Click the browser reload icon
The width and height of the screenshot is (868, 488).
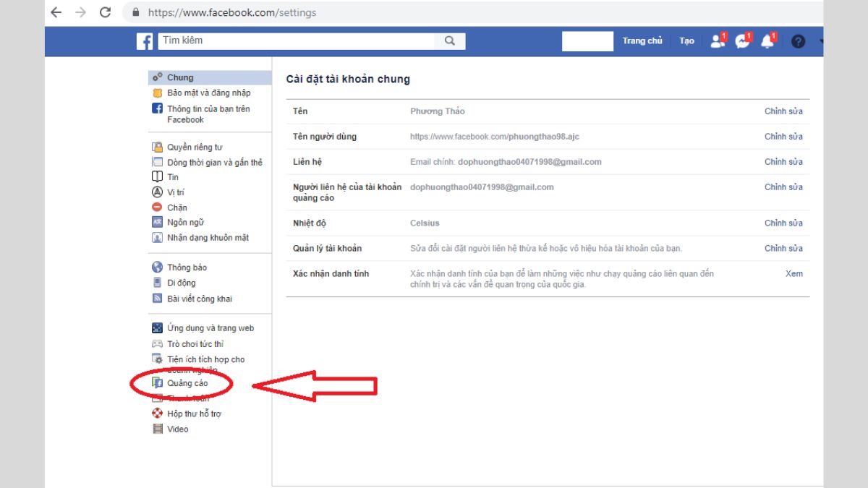[x=105, y=12]
